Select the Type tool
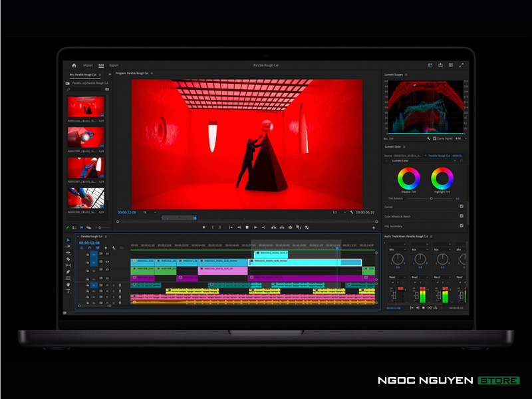Image resolution: width=532 pixels, height=399 pixels. pyautogui.click(x=68, y=291)
